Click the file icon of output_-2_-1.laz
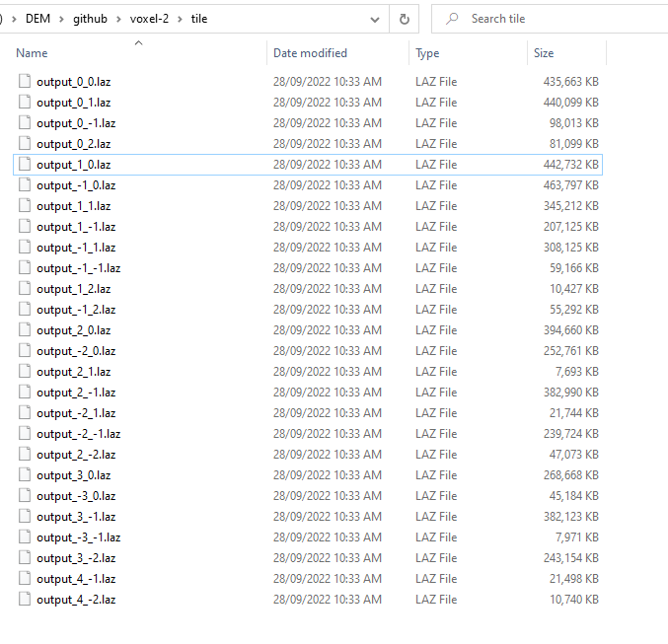Viewport: 668px width, 644px height. tap(25, 433)
